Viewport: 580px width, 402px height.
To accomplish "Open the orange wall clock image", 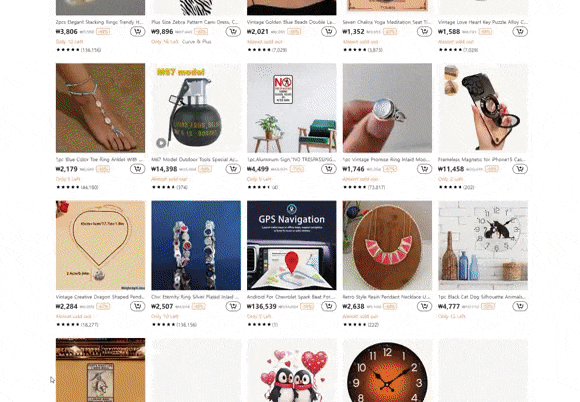I will [387, 370].
